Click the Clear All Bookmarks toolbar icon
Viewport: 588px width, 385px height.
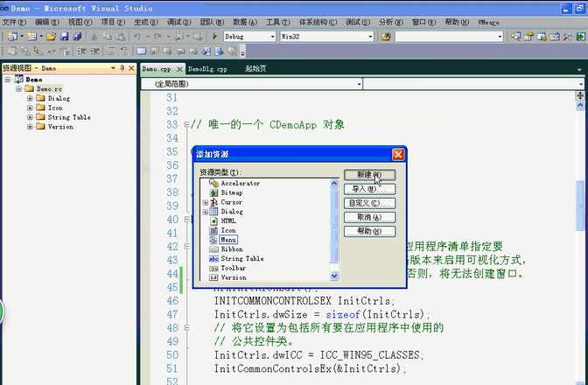(233, 51)
